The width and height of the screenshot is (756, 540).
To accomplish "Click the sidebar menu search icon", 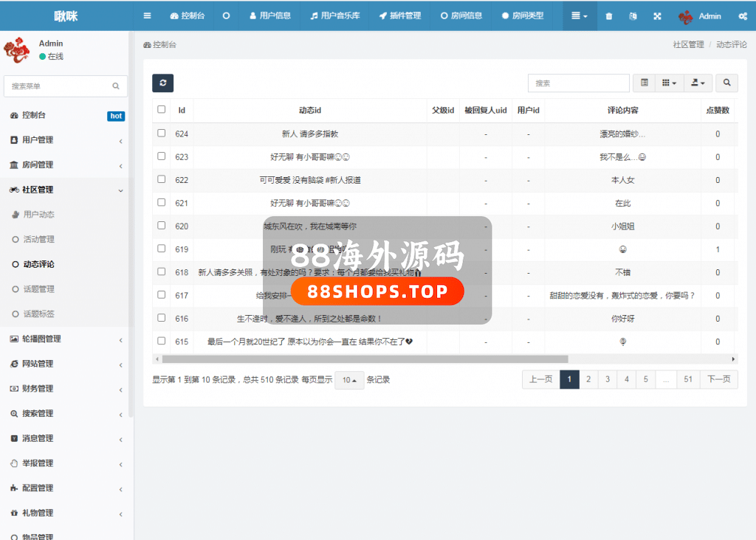I will point(116,86).
